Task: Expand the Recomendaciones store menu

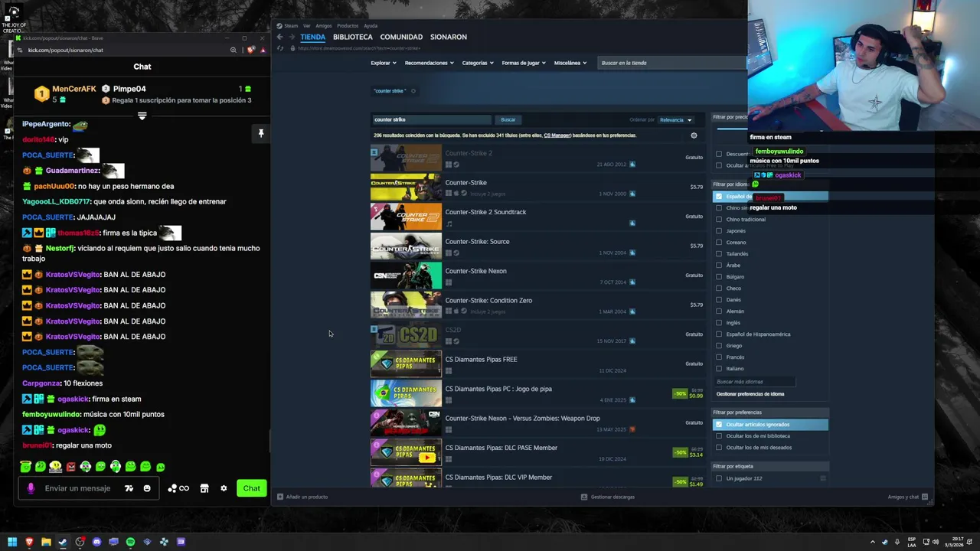Action: (429, 63)
